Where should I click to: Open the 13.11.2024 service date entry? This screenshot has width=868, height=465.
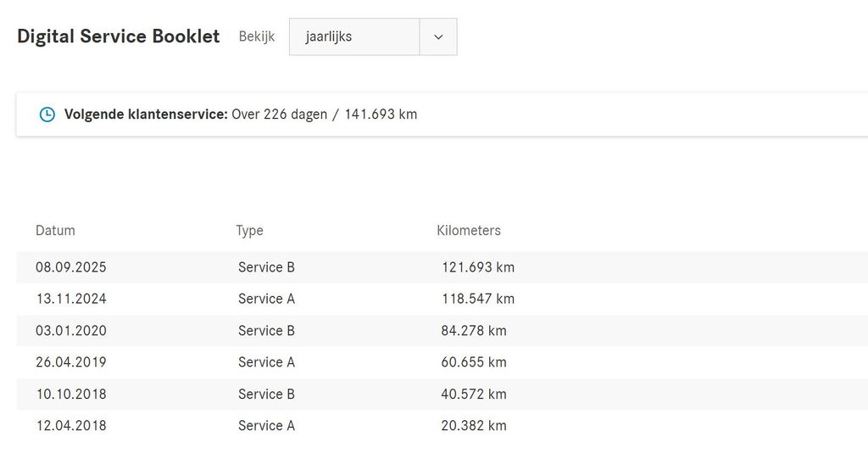tap(71, 299)
